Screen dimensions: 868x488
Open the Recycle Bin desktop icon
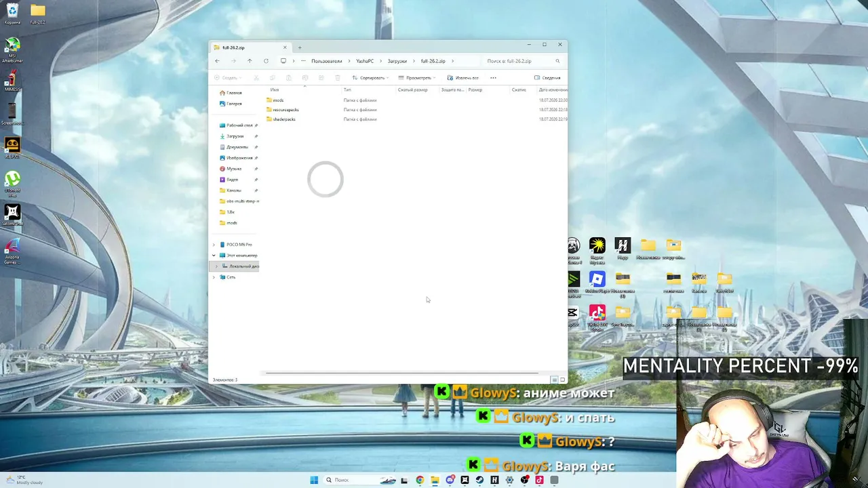pyautogui.click(x=12, y=14)
